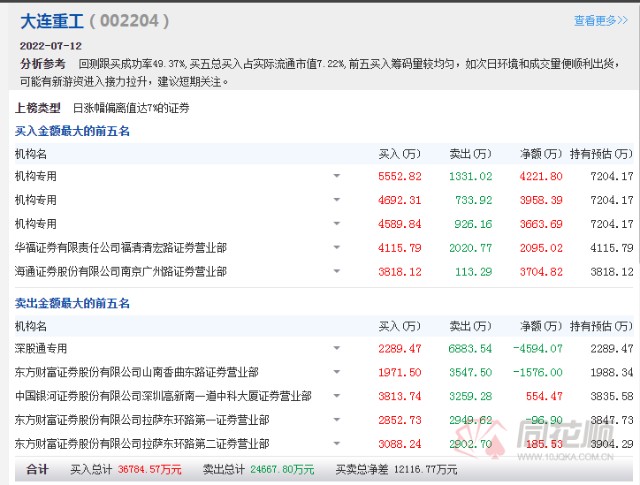Expand the 东方财富拉萨东环路第一 row arrow
Image resolution: width=640 pixels, height=485 pixels.
click(x=337, y=420)
